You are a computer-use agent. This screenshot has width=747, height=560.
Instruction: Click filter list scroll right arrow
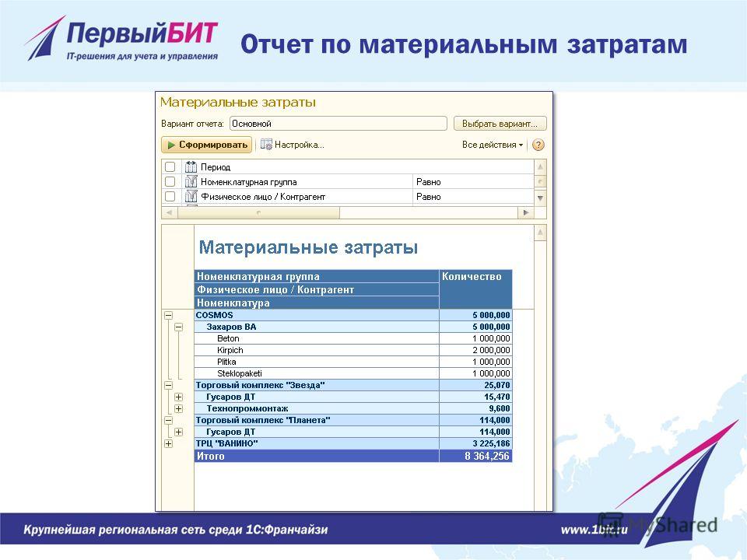tap(526, 212)
